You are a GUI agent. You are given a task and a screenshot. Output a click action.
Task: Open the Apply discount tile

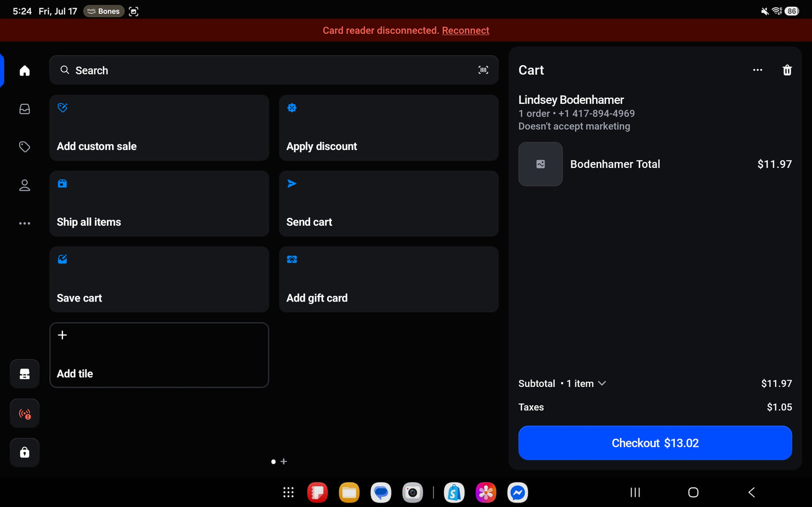click(x=389, y=128)
